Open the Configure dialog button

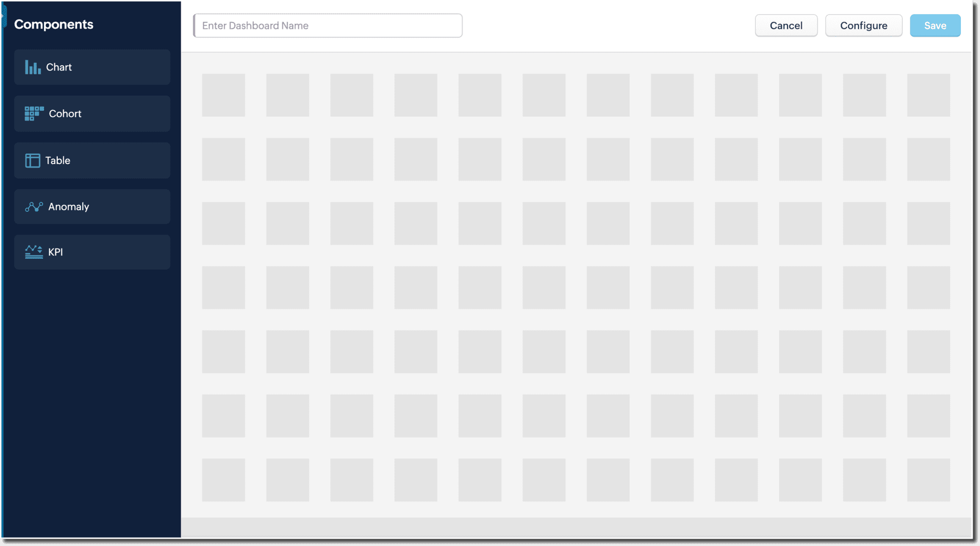863,25
